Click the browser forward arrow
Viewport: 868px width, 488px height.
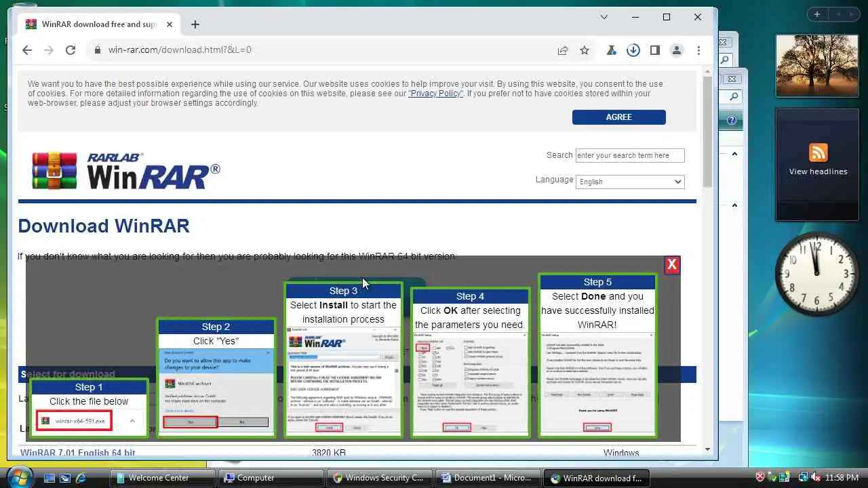[x=49, y=50]
